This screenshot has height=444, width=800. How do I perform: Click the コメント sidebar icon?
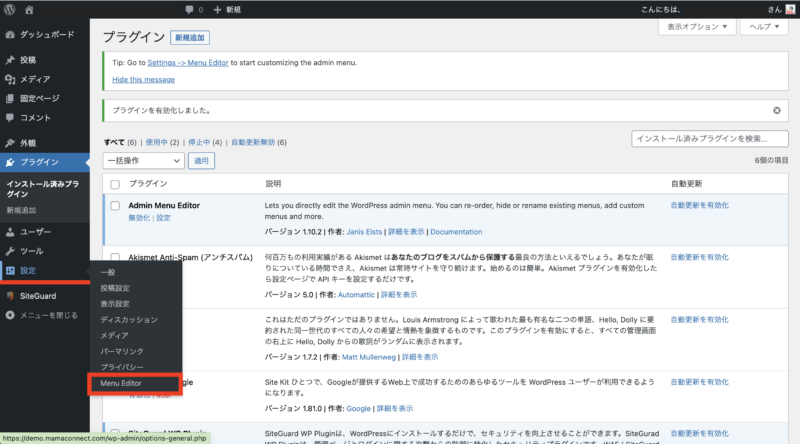point(10,118)
